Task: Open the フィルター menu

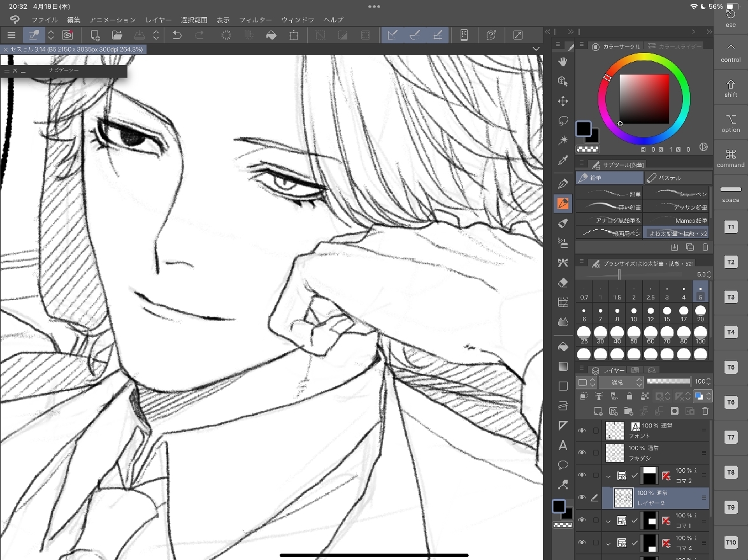Action: point(255,20)
